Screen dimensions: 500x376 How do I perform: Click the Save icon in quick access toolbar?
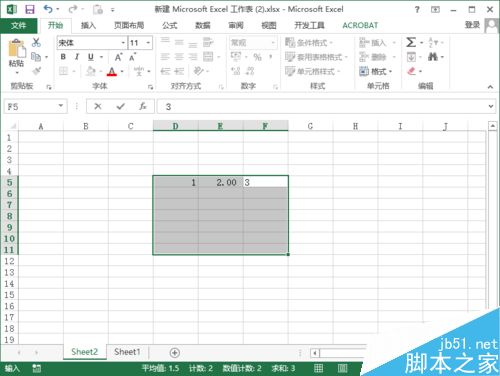(30, 9)
